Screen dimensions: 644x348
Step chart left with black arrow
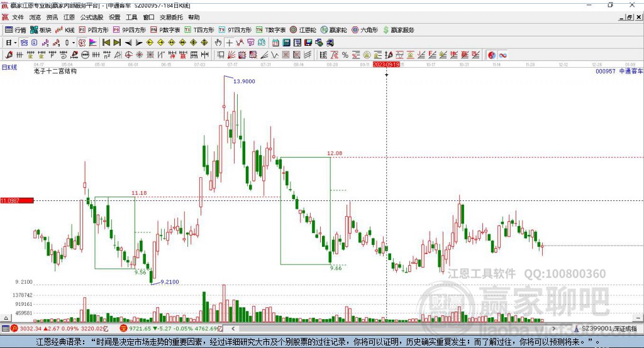[128, 43]
